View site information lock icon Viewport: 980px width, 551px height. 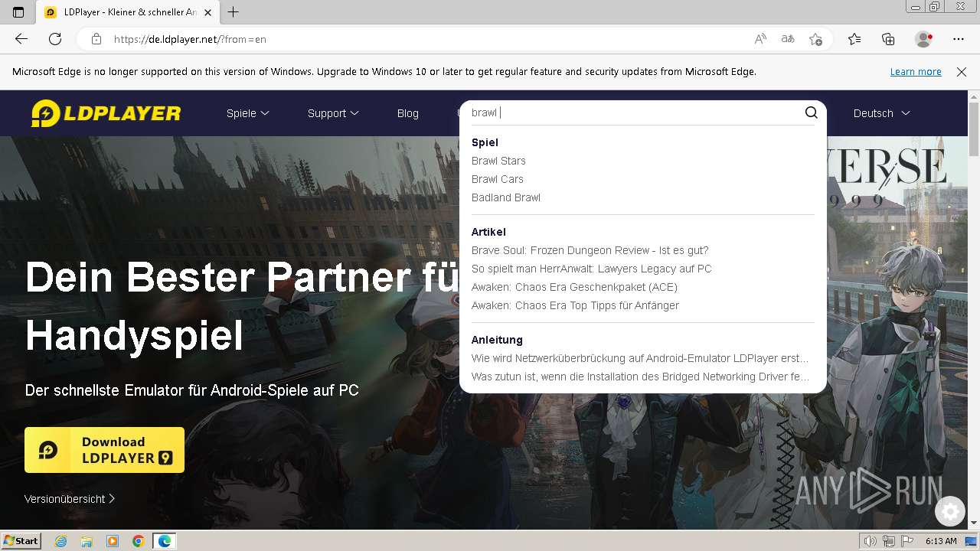[96, 39]
